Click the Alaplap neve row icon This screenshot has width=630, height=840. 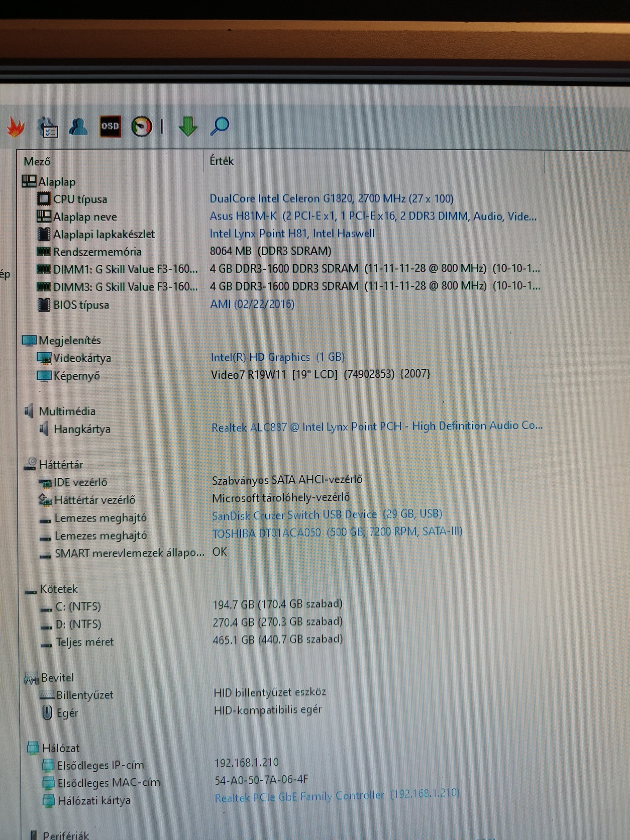pos(44,217)
